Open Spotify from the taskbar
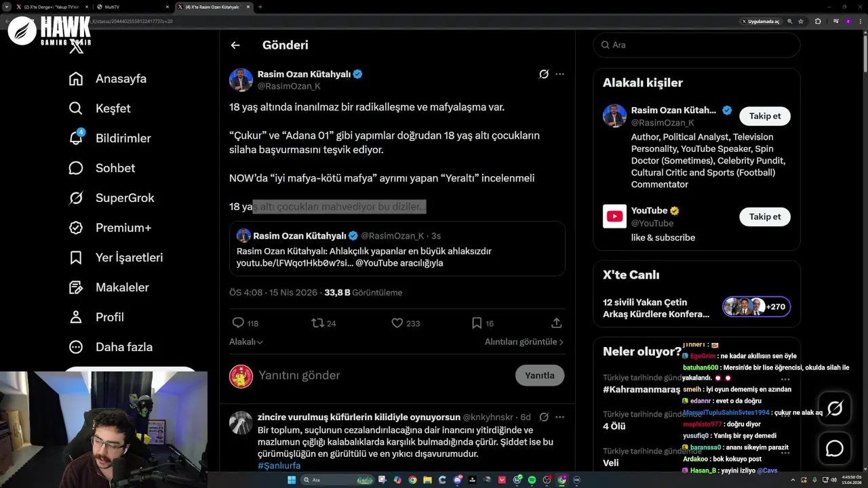Screen dimensions: 868x488 pos(532,480)
